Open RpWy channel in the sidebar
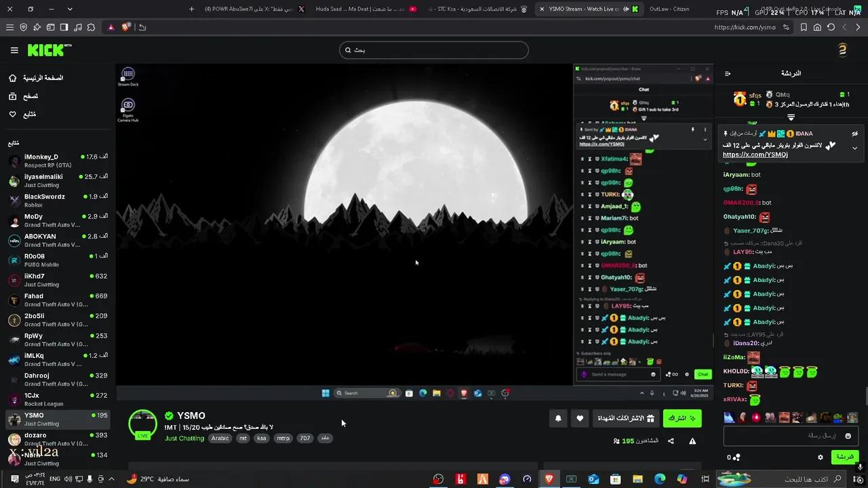Image resolution: width=868 pixels, height=488 pixels. click(x=58, y=340)
